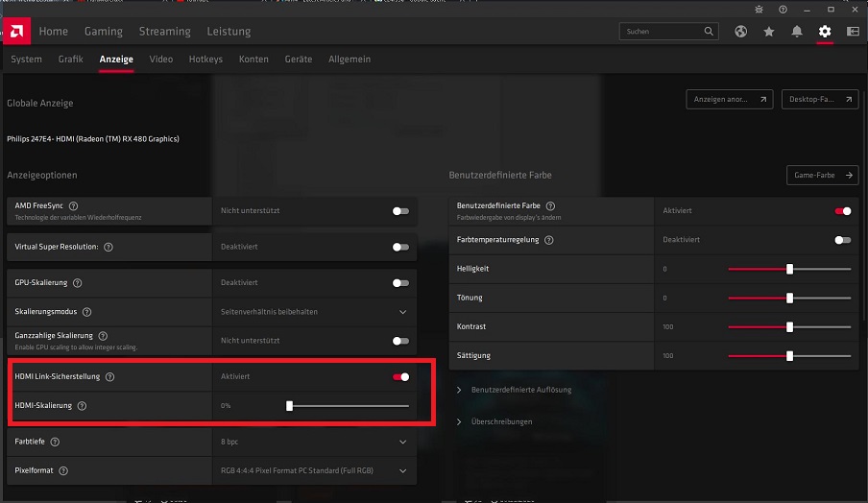Expand Überschreibungen section
The image size is (868, 503).
point(494,421)
